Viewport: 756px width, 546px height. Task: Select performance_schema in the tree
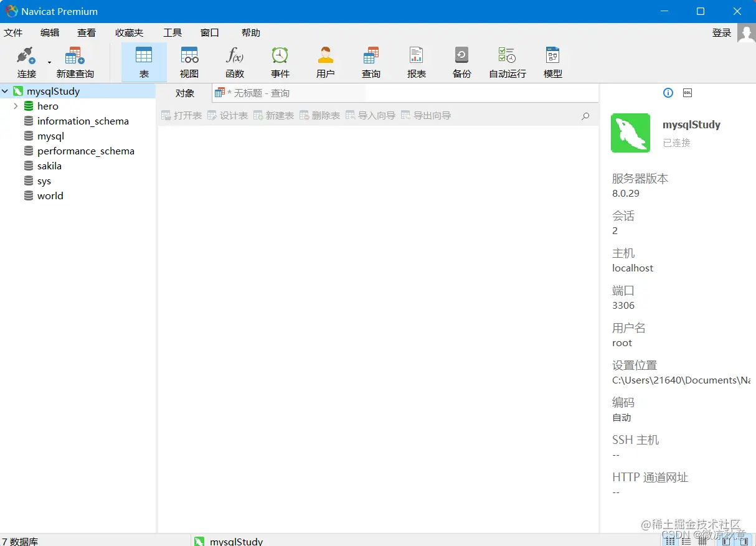coord(86,151)
